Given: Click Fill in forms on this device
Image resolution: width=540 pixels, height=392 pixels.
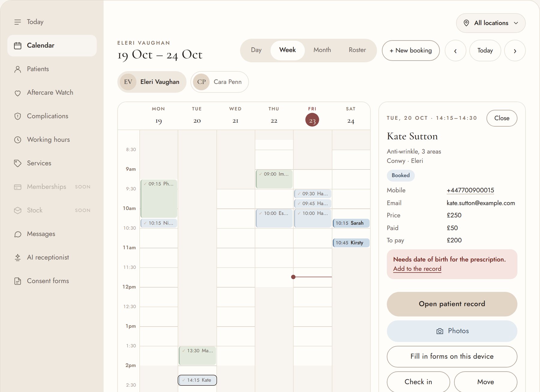Looking at the screenshot, I should 452,357.
